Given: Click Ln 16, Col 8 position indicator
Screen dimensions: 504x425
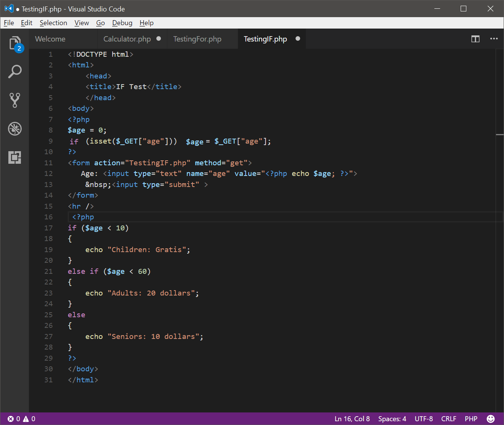Looking at the screenshot, I should coord(352,419).
